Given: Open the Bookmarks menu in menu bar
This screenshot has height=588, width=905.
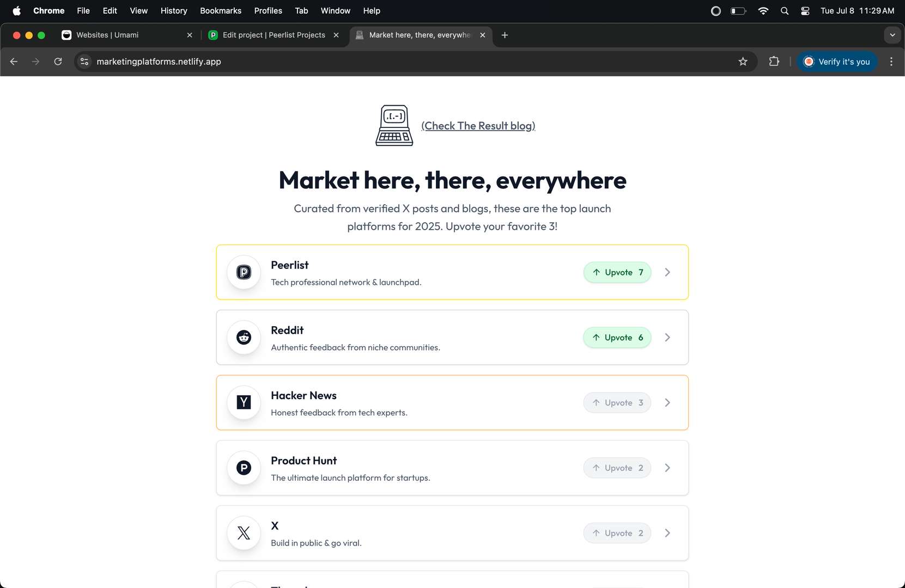Looking at the screenshot, I should tap(220, 11).
